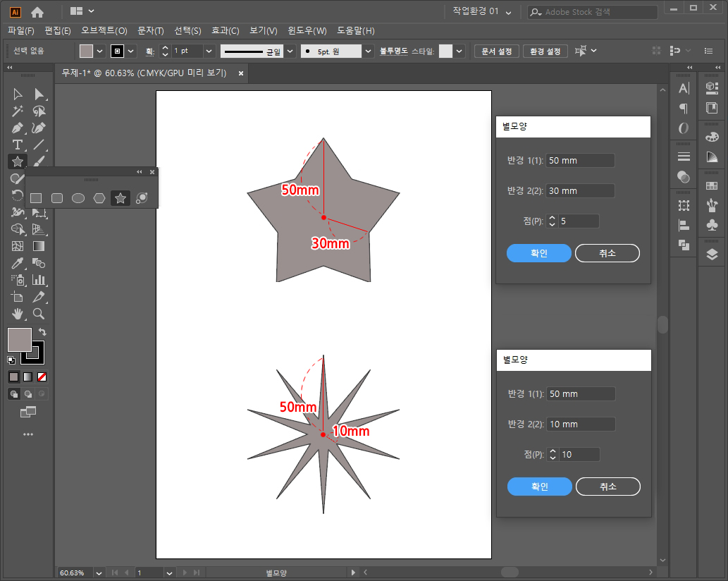This screenshot has height=581, width=728.
Task: Set paint mode to Gradient
Action: coord(28,377)
